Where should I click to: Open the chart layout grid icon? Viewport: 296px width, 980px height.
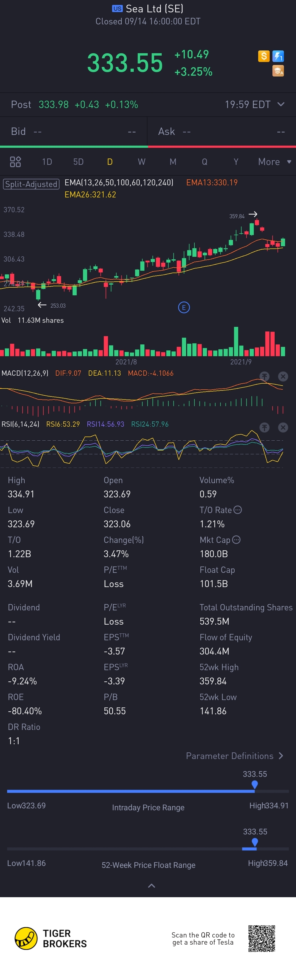(15, 162)
